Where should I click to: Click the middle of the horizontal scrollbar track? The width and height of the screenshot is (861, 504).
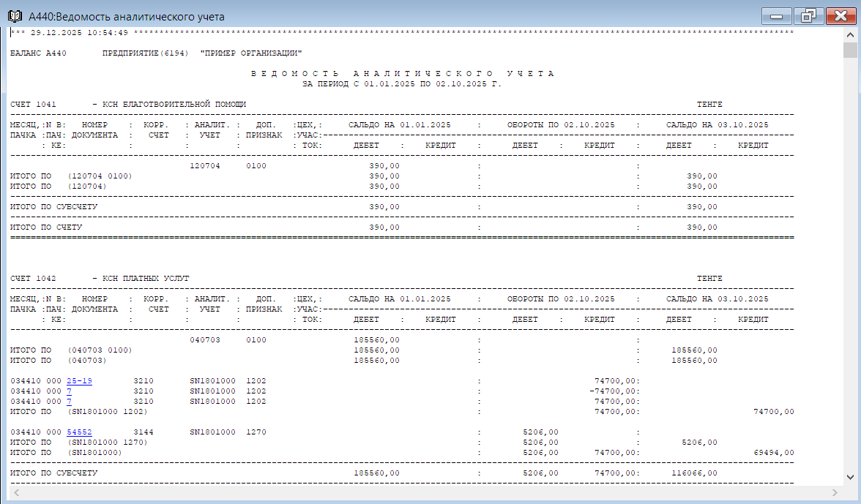click(425, 492)
